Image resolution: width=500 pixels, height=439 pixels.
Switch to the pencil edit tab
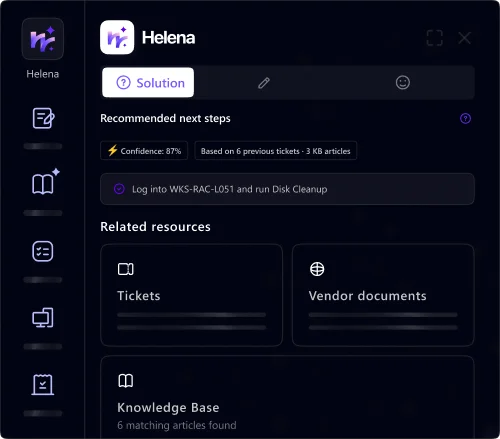[264, 83]
